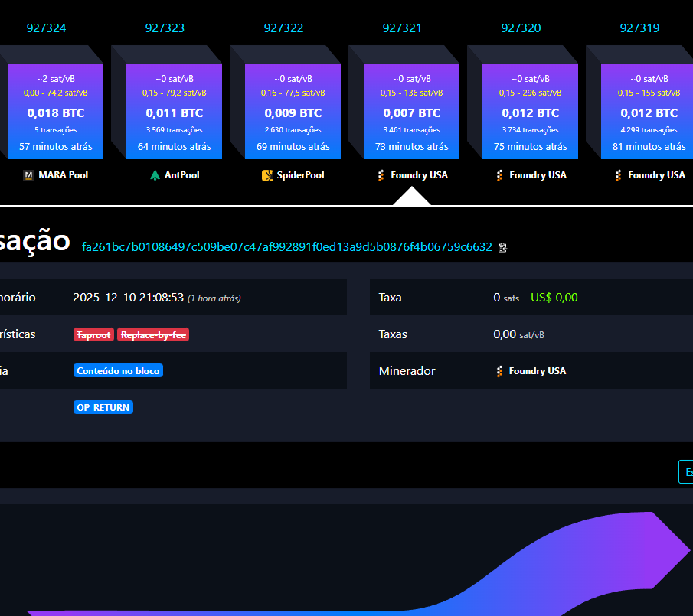This screenshot has height=616, width=693.
Task: Click the Taproot feature badge
Action: [x=93, y=334]
